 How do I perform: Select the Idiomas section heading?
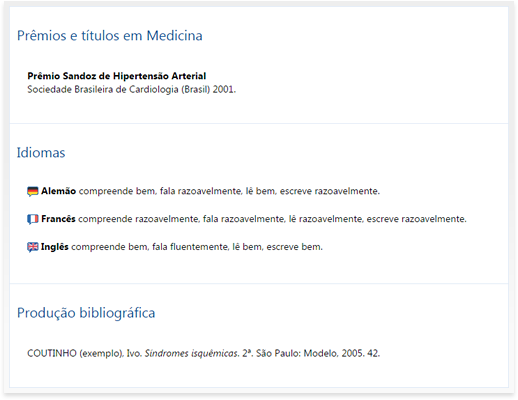41,153
